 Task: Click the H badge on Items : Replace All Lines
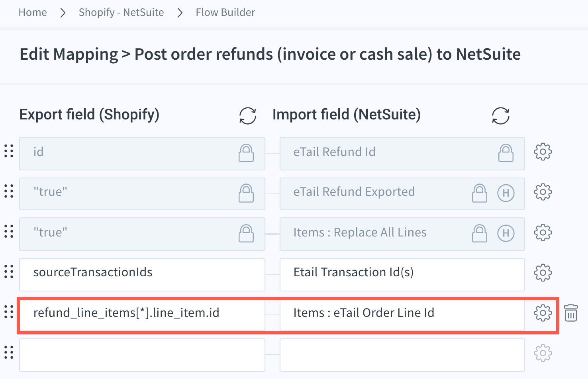pyautogui.click(x=506, y=233)
